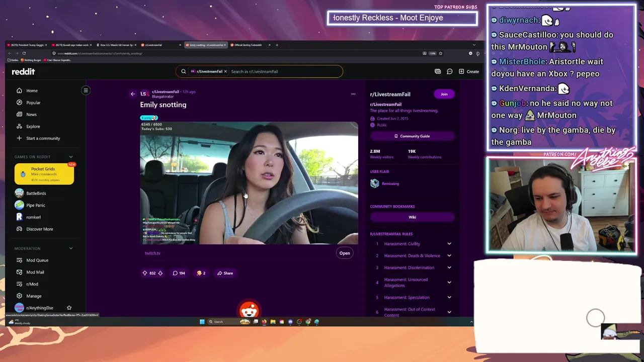Open Bluegatorator user profile
Viewport: 644px width, 362px height.
click(x=163, y=97)
